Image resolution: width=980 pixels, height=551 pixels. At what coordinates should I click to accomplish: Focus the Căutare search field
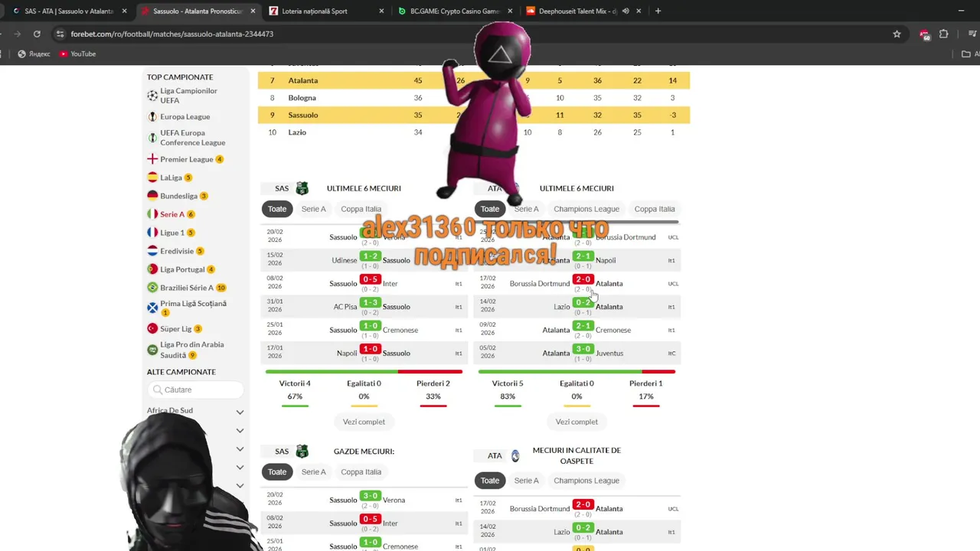coord(195,390)
